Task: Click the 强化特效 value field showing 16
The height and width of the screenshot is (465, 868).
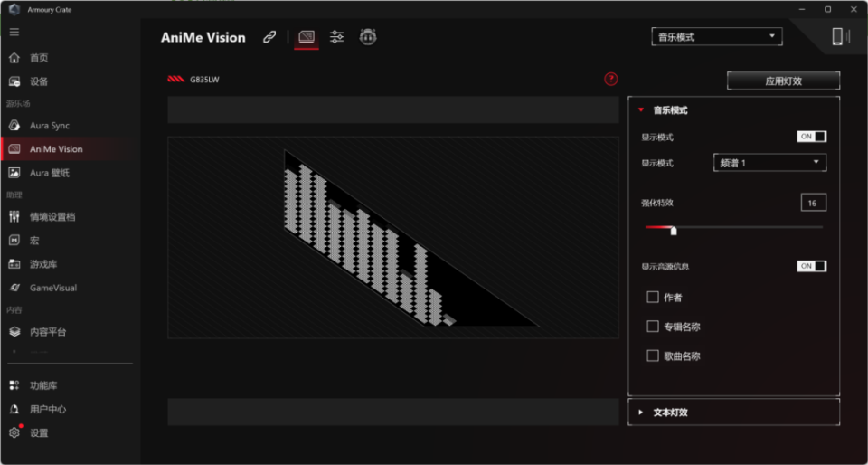Action: point(813,203)
